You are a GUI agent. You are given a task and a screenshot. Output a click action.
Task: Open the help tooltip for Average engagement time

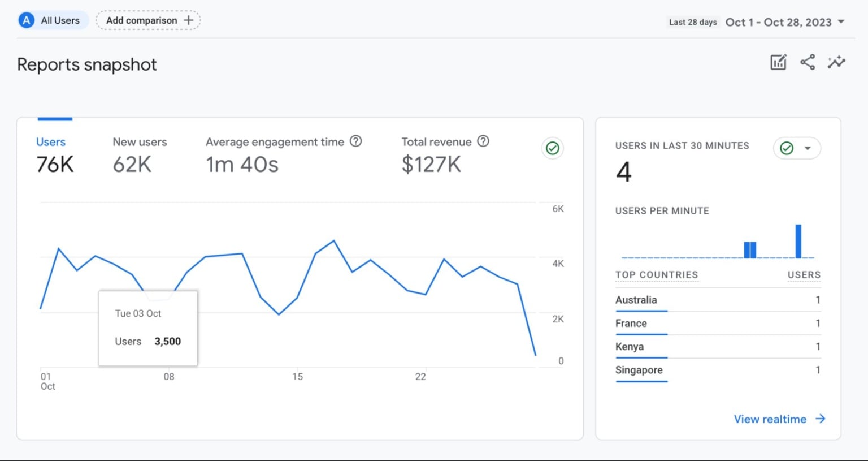coord(357,141)
